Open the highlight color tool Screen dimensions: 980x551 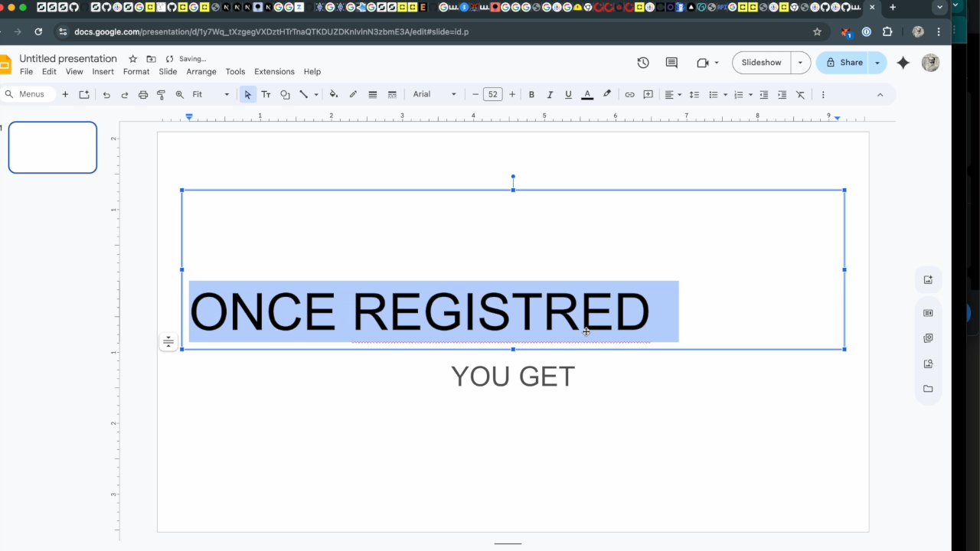click(x=606, y=94)
